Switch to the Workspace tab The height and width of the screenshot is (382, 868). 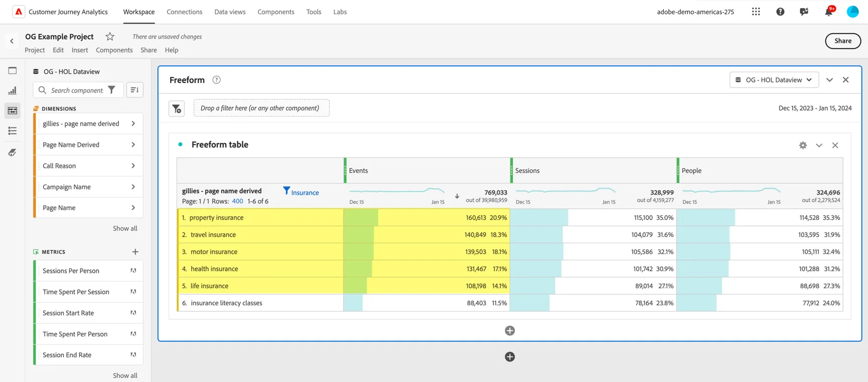[139, 12]
